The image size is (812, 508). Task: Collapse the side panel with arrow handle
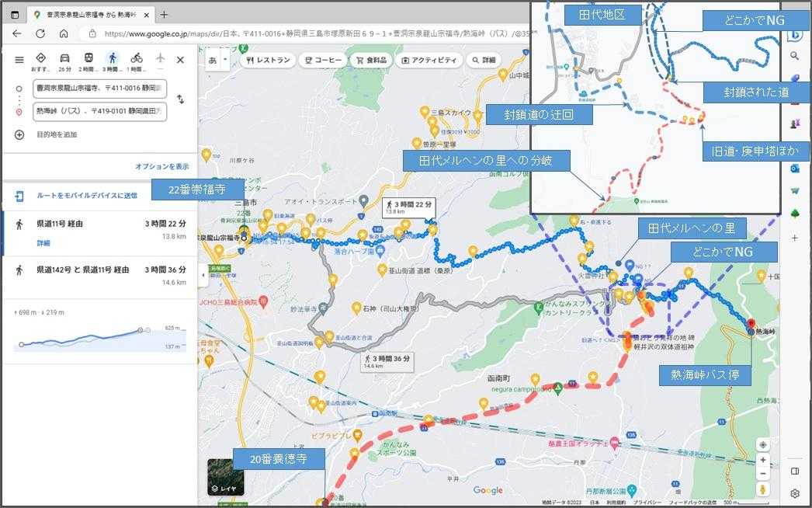203,274
